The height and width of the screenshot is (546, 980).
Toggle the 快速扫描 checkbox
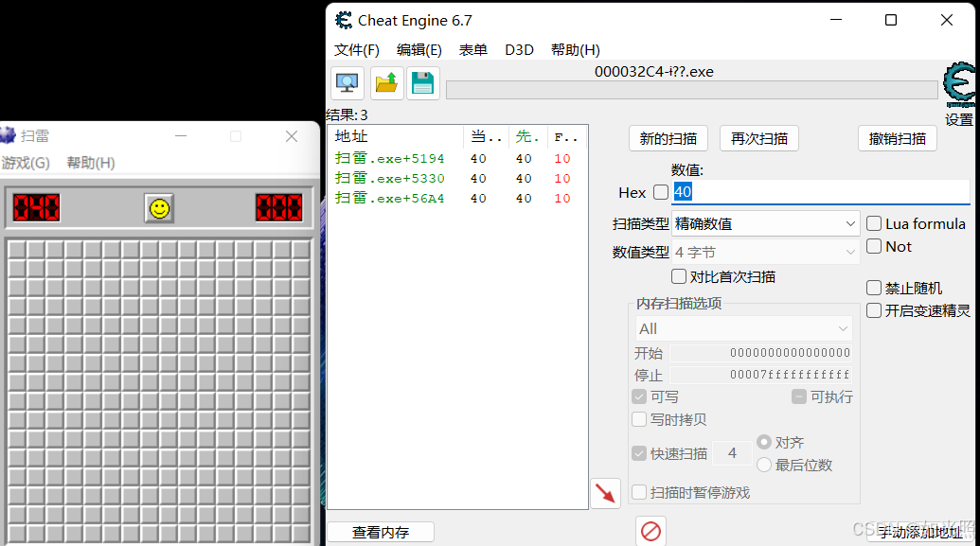(x=639, y=453)
